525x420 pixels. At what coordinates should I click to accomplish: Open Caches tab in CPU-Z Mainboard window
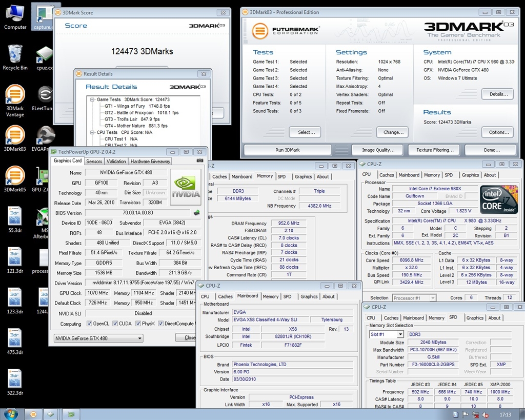(226, 296)
